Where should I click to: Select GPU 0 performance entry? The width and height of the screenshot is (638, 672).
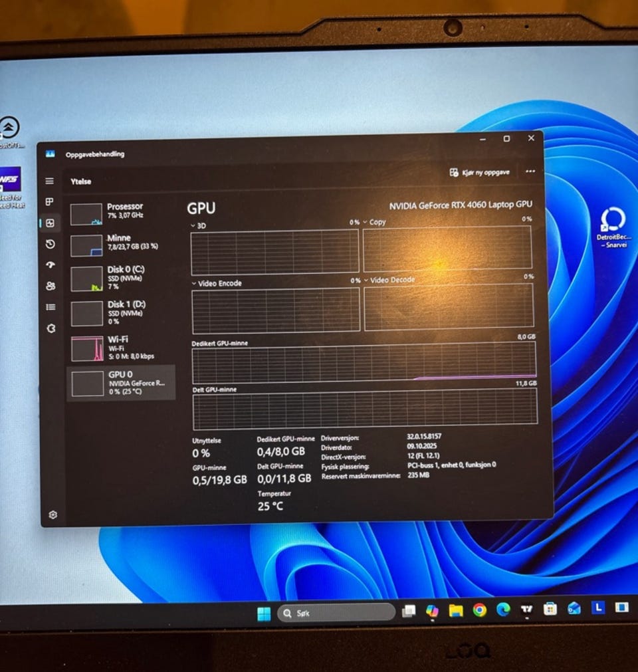click(121, 383)
